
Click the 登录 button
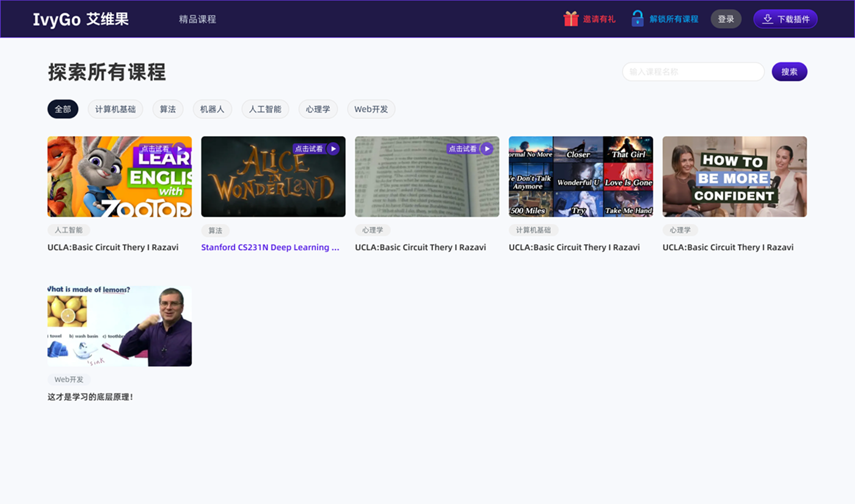point(726,19)
